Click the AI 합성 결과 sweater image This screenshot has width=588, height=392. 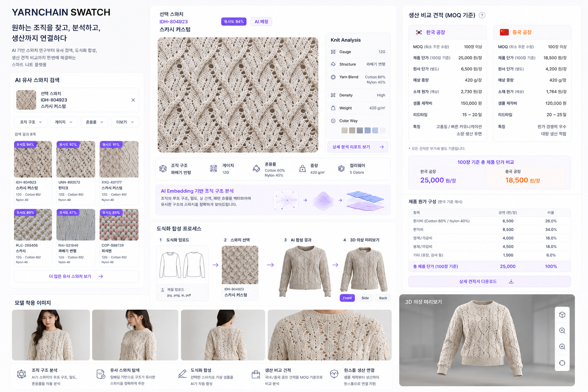(x=305, y=271)
